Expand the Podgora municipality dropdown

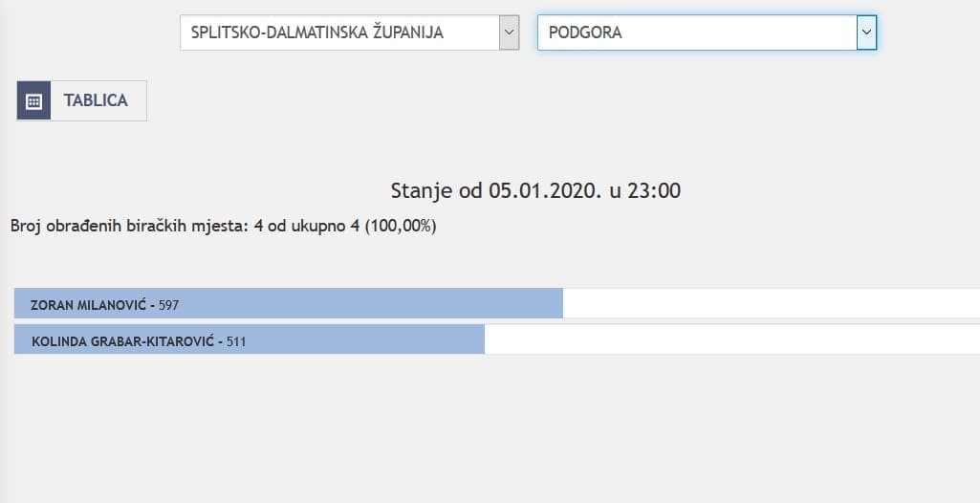[696, 33]
